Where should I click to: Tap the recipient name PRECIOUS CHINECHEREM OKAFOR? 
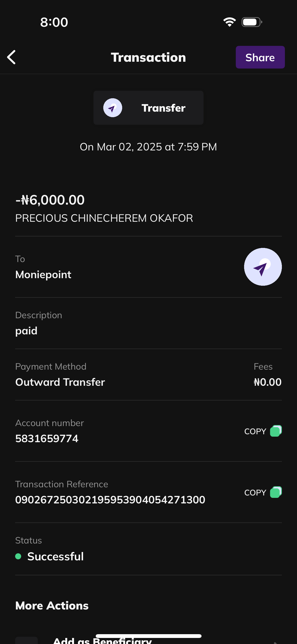104,218
